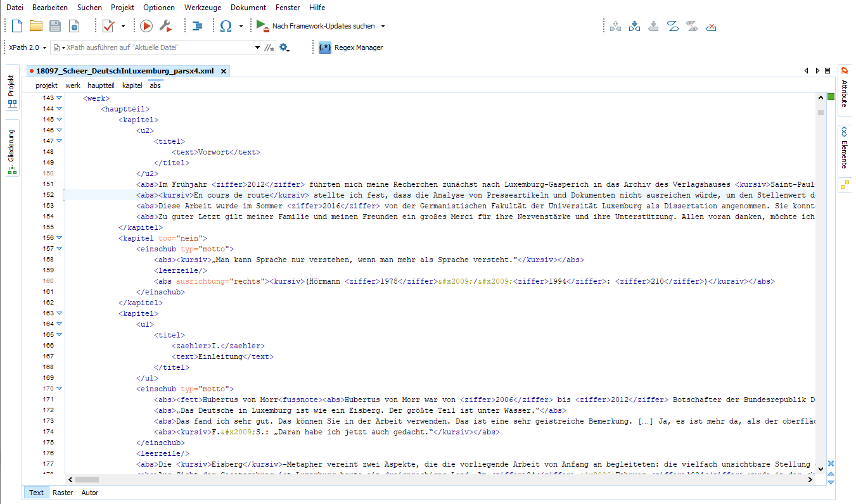
Task: Open the XPath settings gear icon
Action: tap(283, 47)
